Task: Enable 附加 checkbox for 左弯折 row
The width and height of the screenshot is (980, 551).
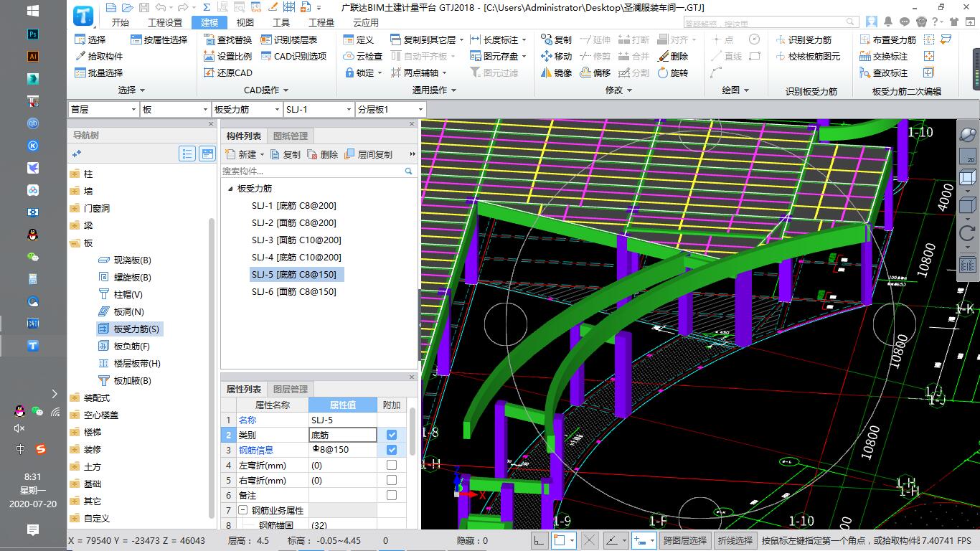Action: 392,465
